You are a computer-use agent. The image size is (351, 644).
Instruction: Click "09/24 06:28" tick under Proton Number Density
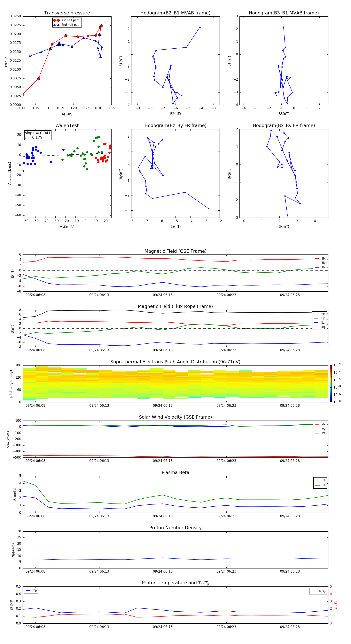[290, 571]
